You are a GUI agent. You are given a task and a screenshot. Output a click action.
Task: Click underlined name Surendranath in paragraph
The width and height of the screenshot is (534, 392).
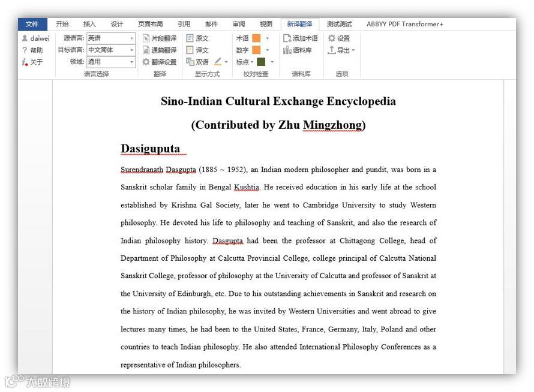coord(142,170)
